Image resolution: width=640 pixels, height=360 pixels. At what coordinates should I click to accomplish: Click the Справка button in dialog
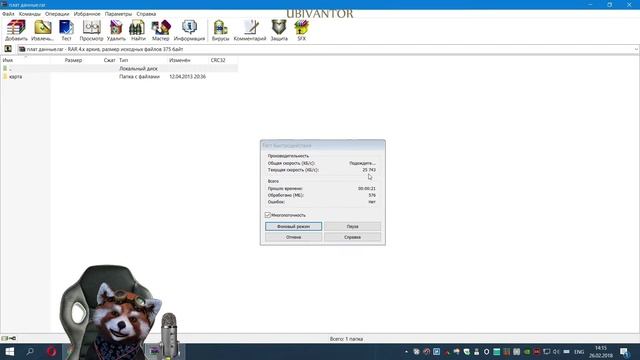[353, 237]
